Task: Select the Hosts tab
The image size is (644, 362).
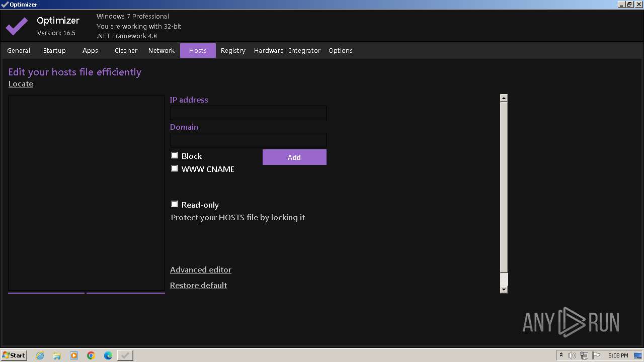Action: (x=198, y=50)
